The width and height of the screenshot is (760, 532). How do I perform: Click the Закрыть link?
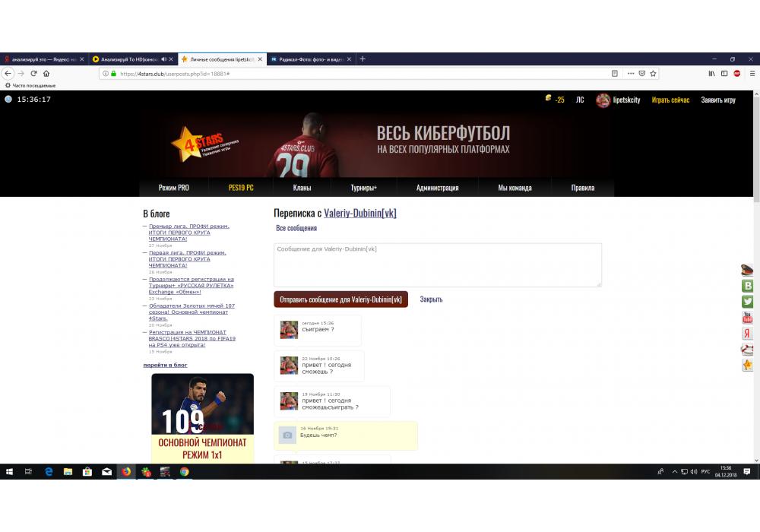431,299
